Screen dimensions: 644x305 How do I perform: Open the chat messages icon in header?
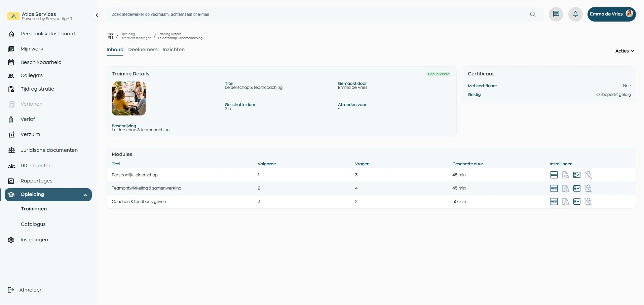[x=556, y=14]
